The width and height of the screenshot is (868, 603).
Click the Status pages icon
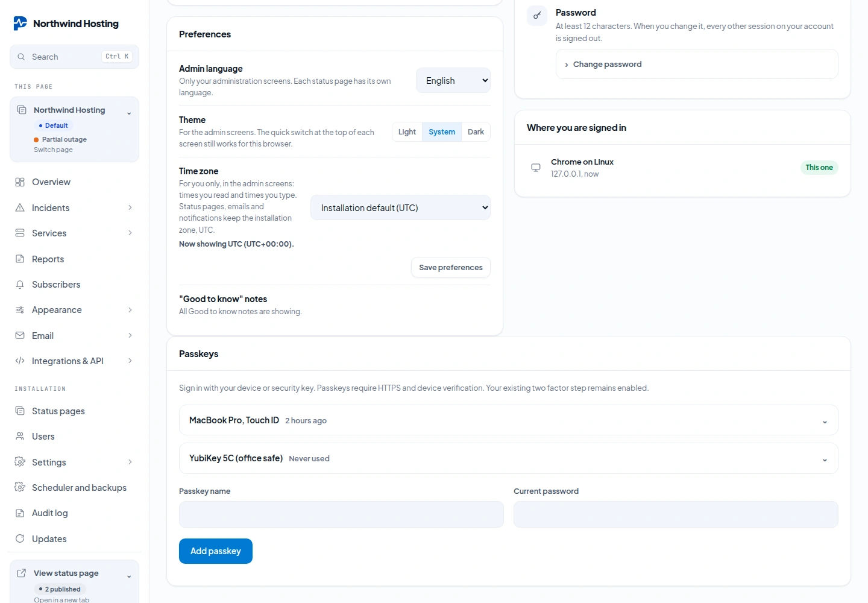coord(20,411)
